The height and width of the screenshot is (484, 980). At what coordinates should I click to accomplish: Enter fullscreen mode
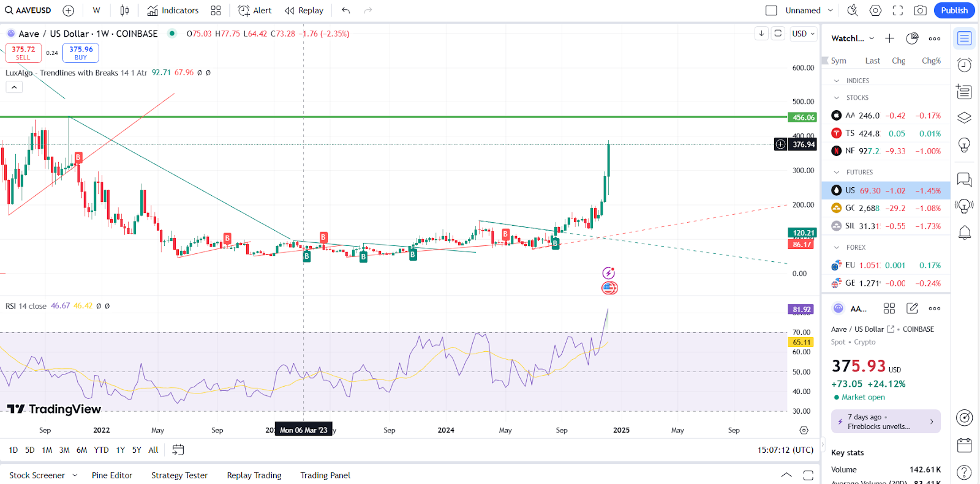898,10
